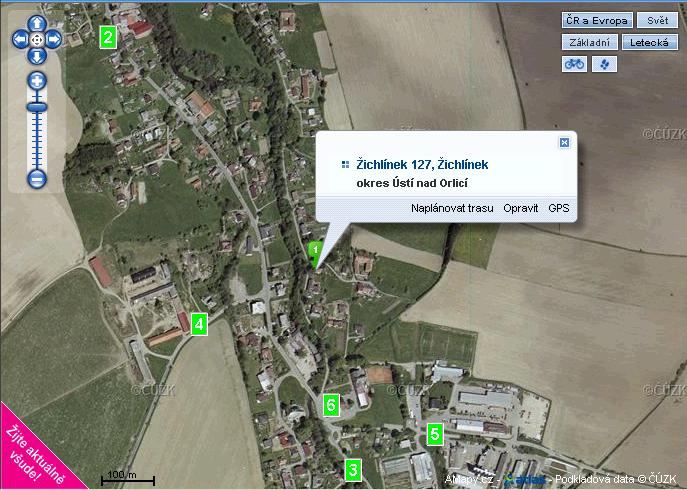Select ČR a Evropa map region
Viewport: 687px width, 490px height.
click(598, 20)
